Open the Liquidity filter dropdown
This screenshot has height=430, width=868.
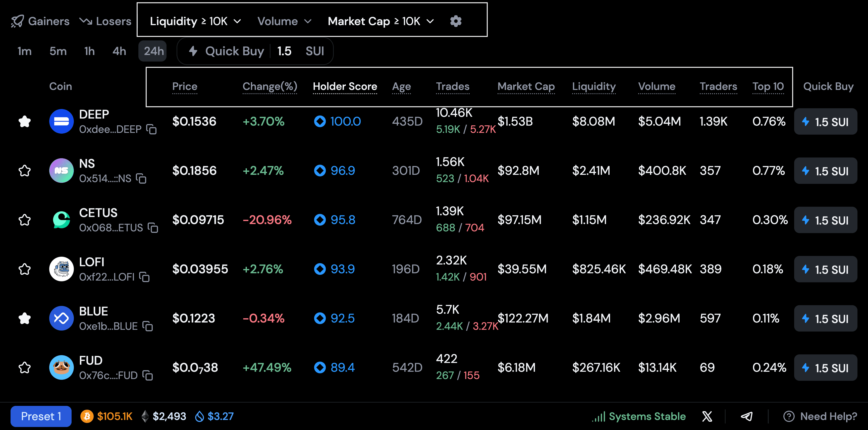coord(196,21)
